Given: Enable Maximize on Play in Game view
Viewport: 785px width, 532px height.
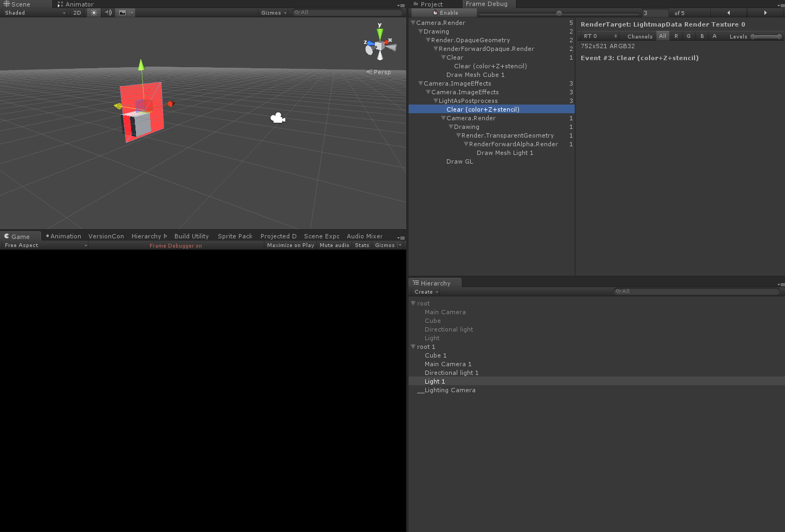Looking at the screenshot, I should point(290,245).
